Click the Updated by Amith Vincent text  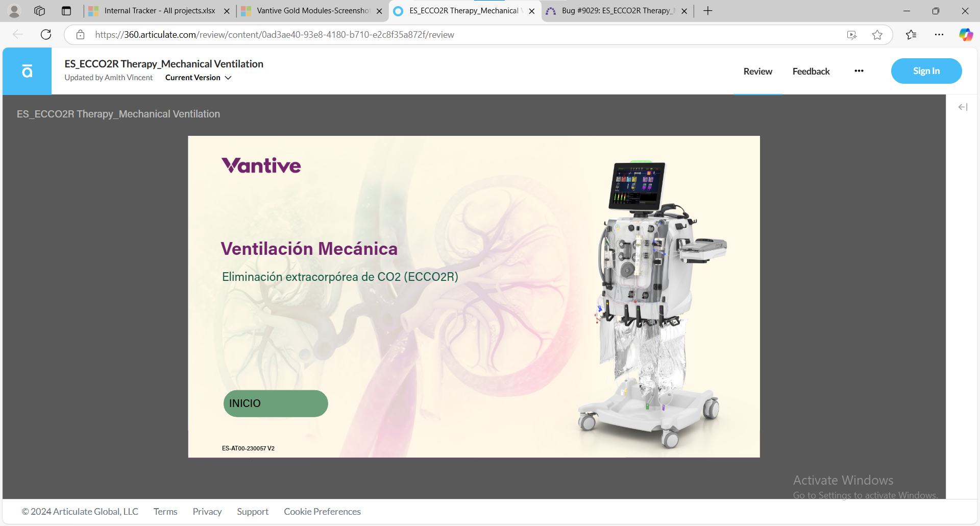[109, 78]
